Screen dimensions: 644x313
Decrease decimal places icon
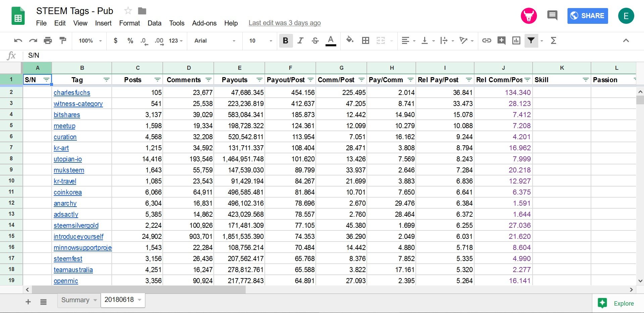pyautogui.click(x=144, y=41)
